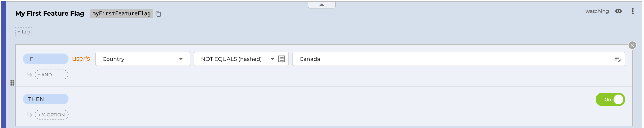Add an AND condition
The height and width of the screenshot is (128, 644).
coord(52,75)
